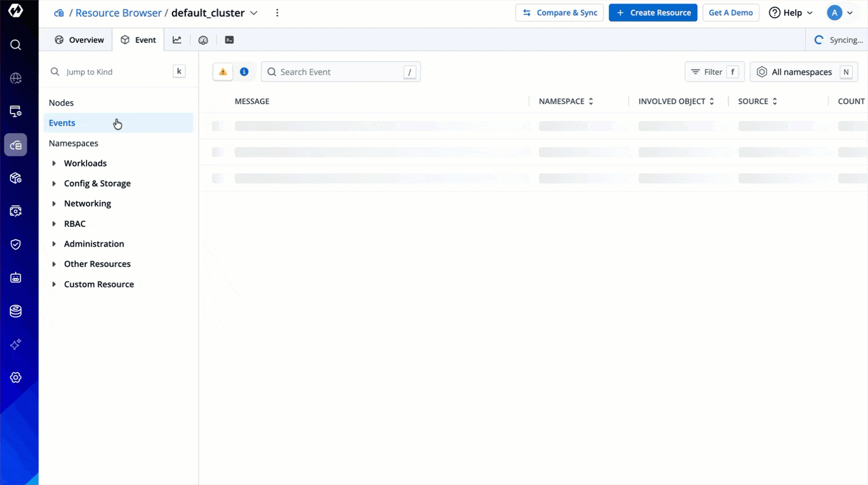Click the Compare & Sync button
Image resolution: width=868 pixels, height=485 pixels.
point(559,13)
